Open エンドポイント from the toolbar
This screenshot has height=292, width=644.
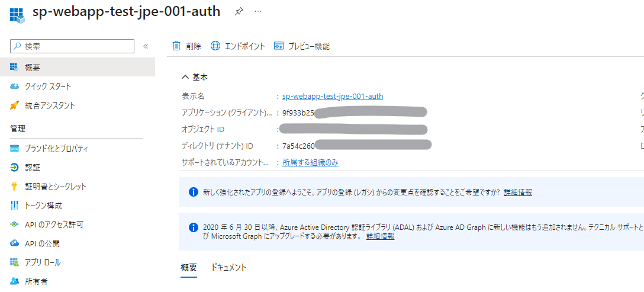[x=245, y=46]
